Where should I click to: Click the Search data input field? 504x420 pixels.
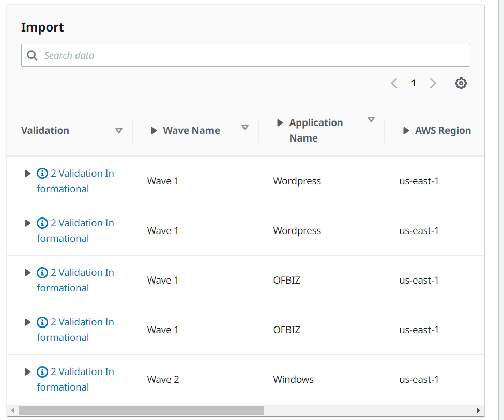click(246, 55)
